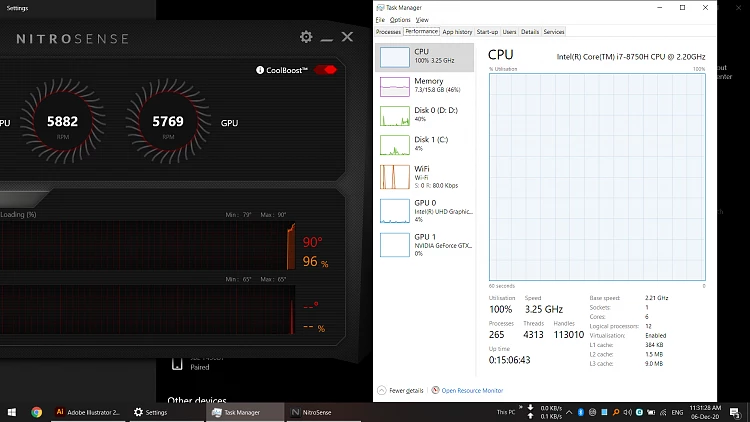Viewport: 750px width, 422px height.
Task: Open the View menu in Task Manager
Action: [422, 20]
